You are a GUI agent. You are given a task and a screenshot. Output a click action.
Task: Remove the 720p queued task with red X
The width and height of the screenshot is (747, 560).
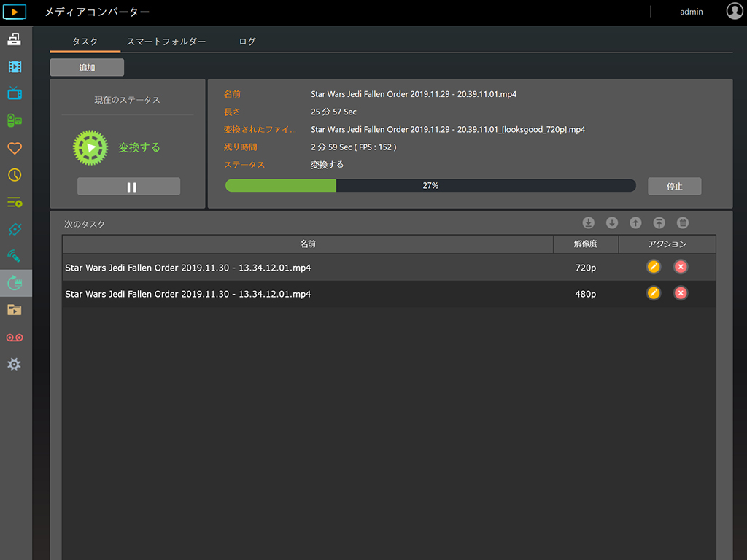[681, 267]
